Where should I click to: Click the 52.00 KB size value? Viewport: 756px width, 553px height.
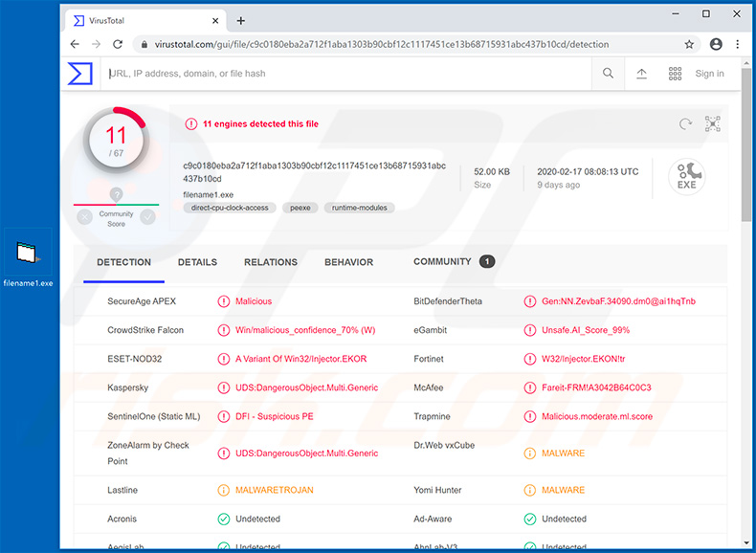[492, 171]
